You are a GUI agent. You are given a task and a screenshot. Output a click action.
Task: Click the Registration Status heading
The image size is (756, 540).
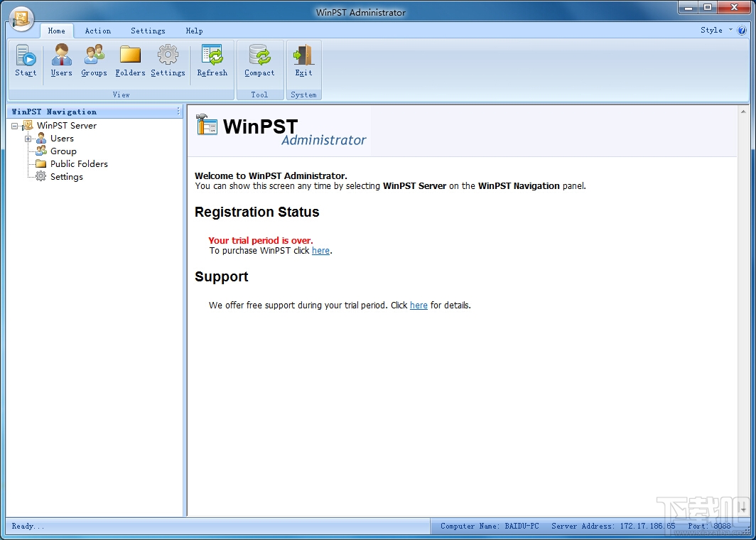coord(257,212)
